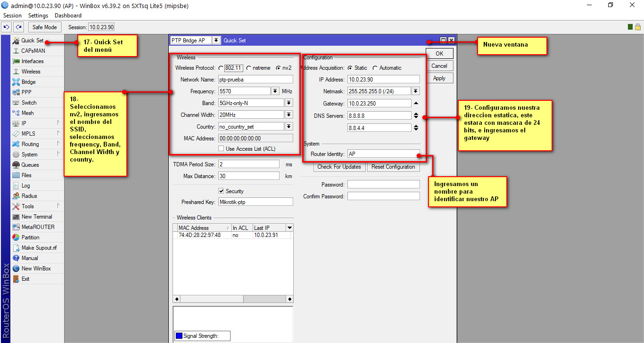Open the Queues sidebar item
This screenshot has width=644, height=343.
click(x=30, y=165)
